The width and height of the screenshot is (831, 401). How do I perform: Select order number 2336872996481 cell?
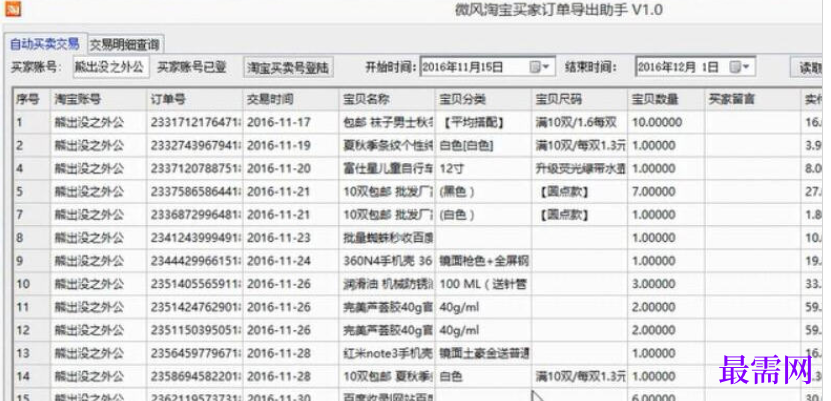(194, 215)
